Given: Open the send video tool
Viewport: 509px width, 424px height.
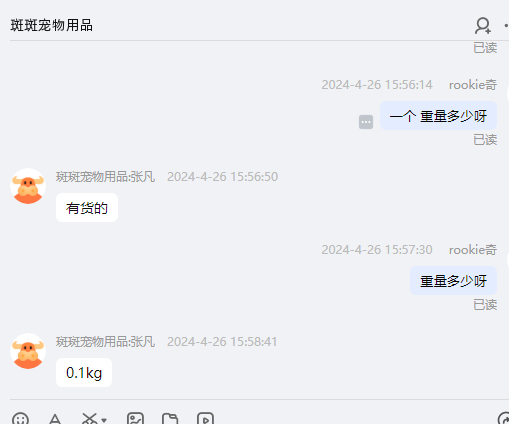Looking at the screenshot, I should click(205, 419).
